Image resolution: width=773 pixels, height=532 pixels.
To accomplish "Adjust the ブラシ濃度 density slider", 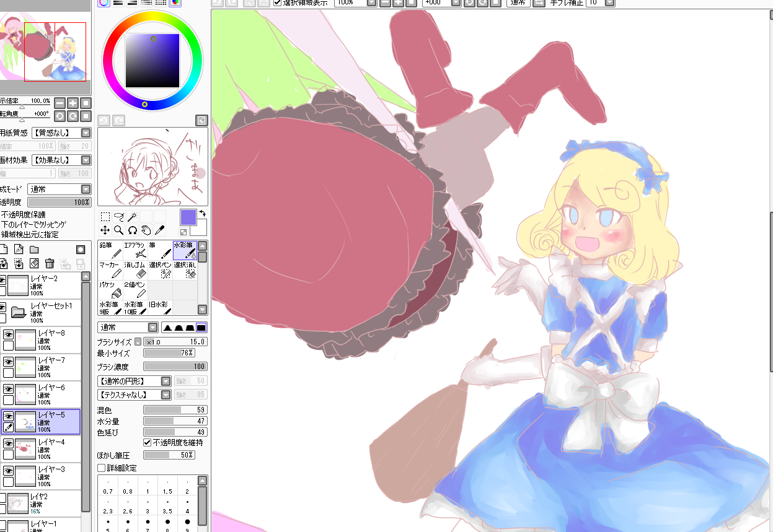I will [x=175, y=367].
